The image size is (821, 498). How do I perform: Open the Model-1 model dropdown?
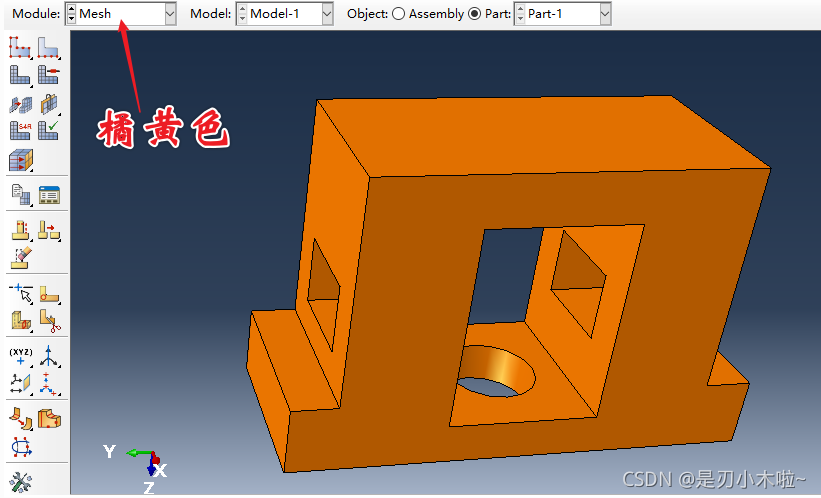pyautogui.click(x=327, y=14)
